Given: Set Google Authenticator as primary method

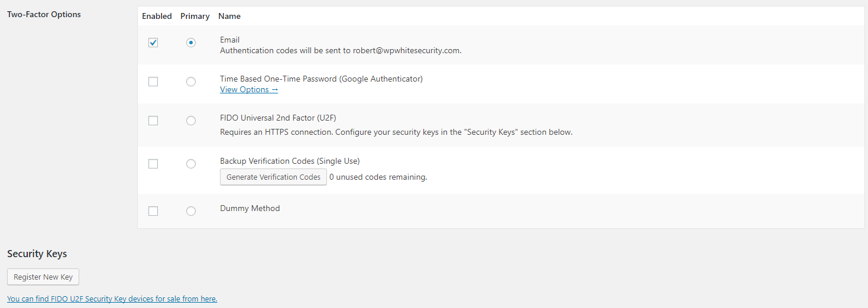Looking at the screenshot, I should [x=190, y=82].
